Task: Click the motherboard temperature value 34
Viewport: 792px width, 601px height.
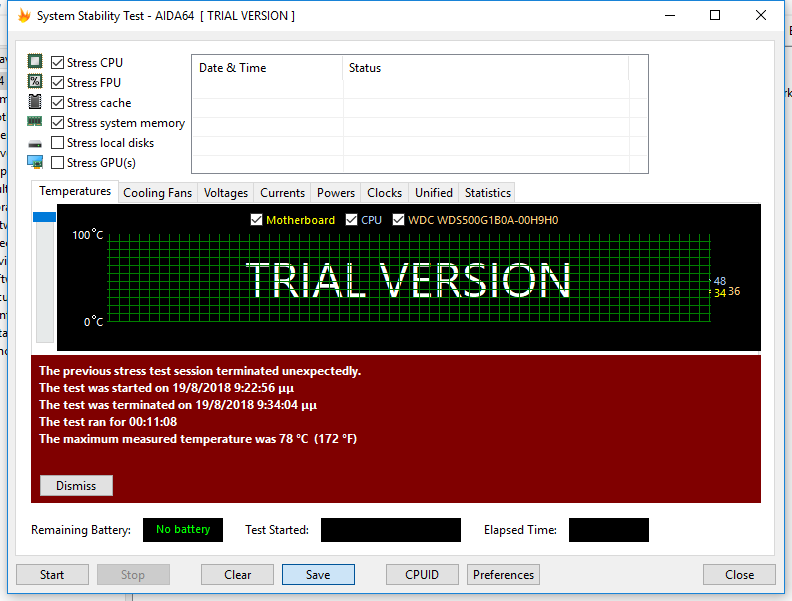Action: tap(720, 293)
